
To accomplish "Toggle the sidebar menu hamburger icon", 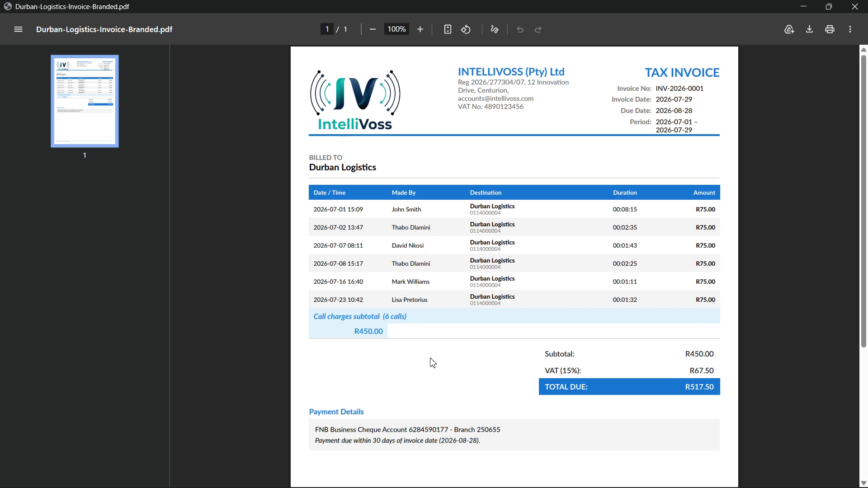I will click(x=18, y=29).
